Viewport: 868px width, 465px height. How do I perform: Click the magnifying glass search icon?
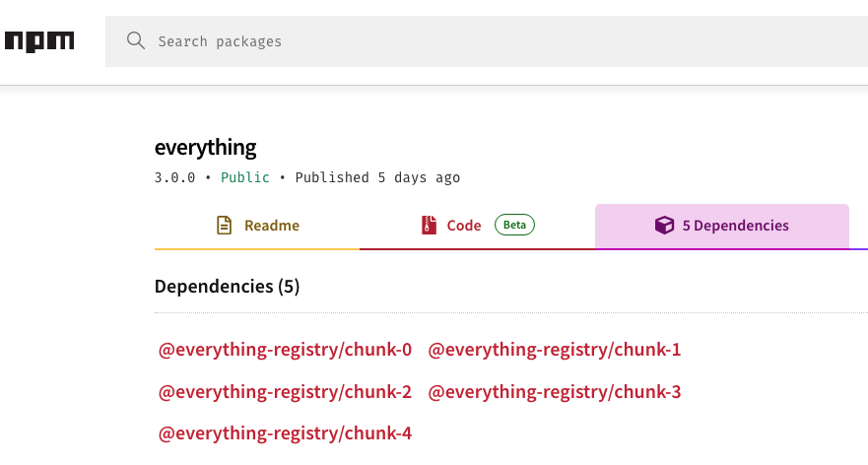135,41
